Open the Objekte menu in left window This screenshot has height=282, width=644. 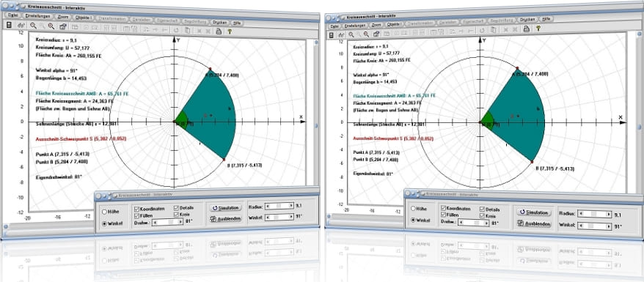pos(84,18)
